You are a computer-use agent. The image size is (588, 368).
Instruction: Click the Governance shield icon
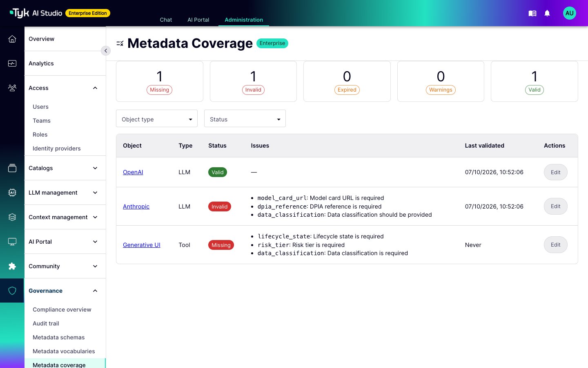[x=12, y=291]
